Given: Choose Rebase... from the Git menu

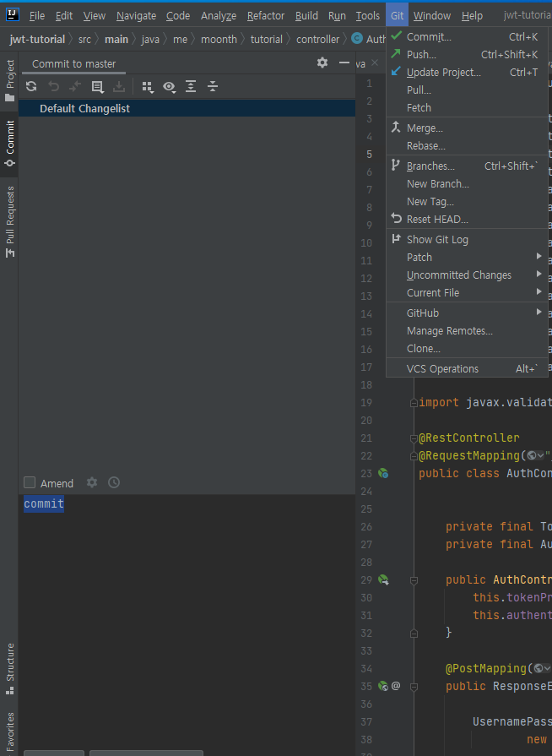Looking at the screenshot, I should pyautogui.click(x=468, y=145).
